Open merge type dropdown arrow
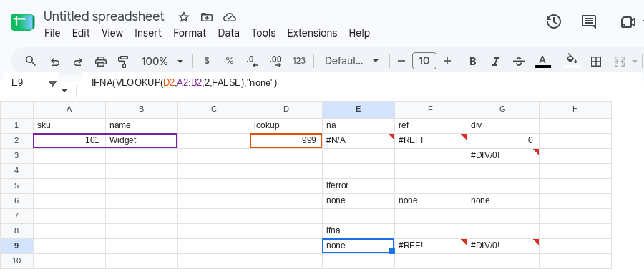Image resolution: width=644 pixels, height=277 pixels. click(635, 62)
